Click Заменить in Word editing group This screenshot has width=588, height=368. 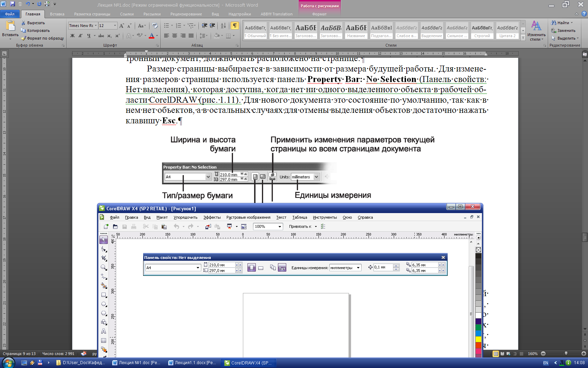pyautogui.click(x=563, y=30)
